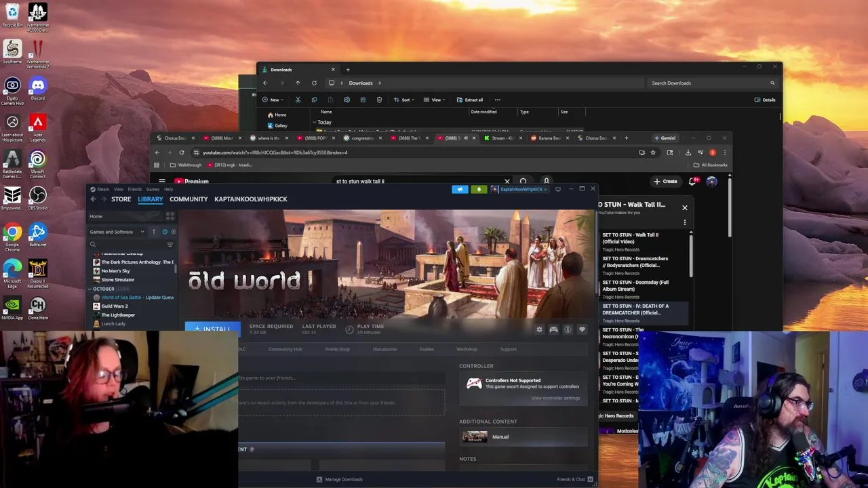Click Cut icon in Downloads toolbar
Screen dimensions: 868x488
(x=298, y=100)
